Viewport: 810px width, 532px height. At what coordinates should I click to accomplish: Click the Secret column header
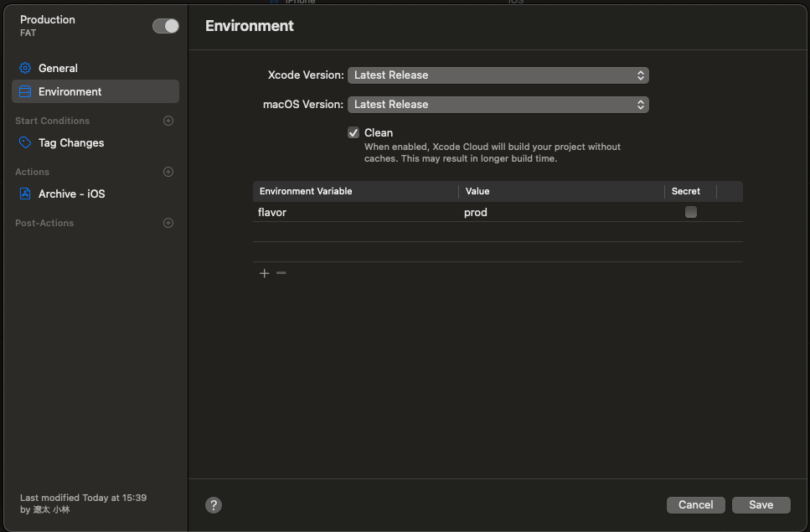(691, 191)
